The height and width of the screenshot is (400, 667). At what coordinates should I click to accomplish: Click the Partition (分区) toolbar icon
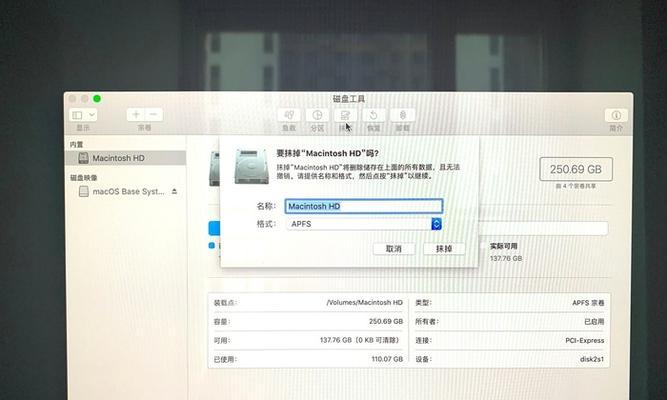[317, 115]
